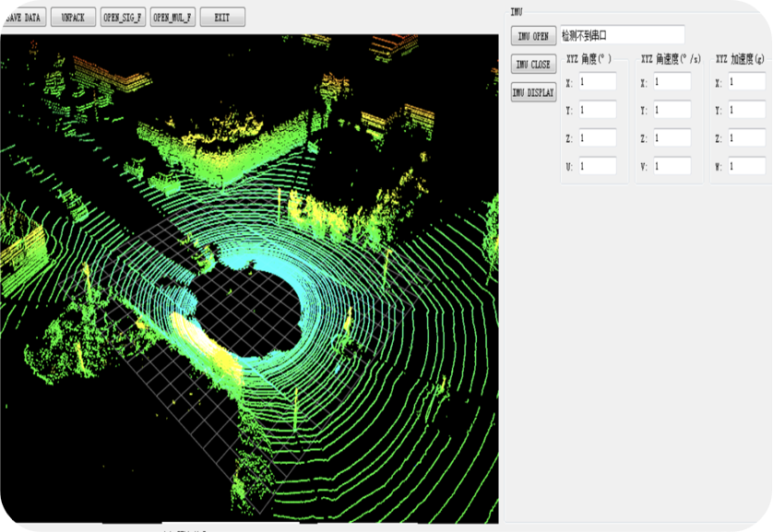Focus the Z field under XYZ 角度
This screenshot has width=773, height=532.
597,138
